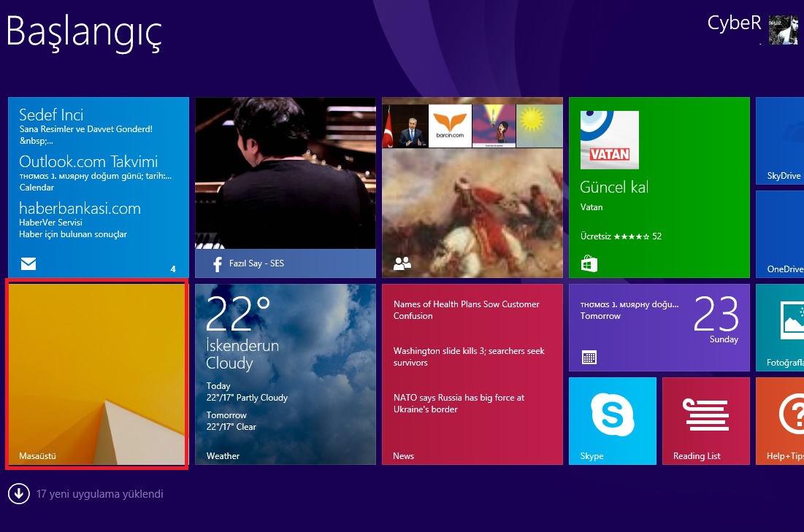Launch Skype from its S logo
This screenshot has width=804, height=532.
click(612, 414)
